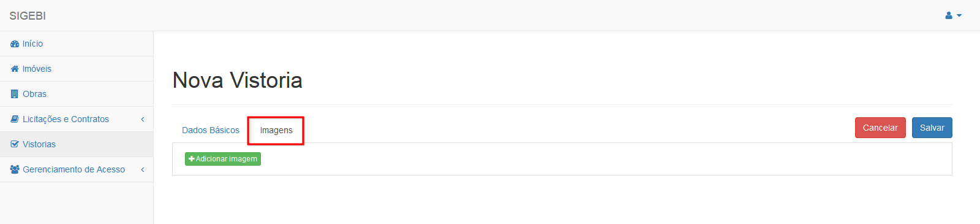Click the plus icon on Adicionar imagem
The width and height of the screenshot is (980, 224).
click(192, 159)
